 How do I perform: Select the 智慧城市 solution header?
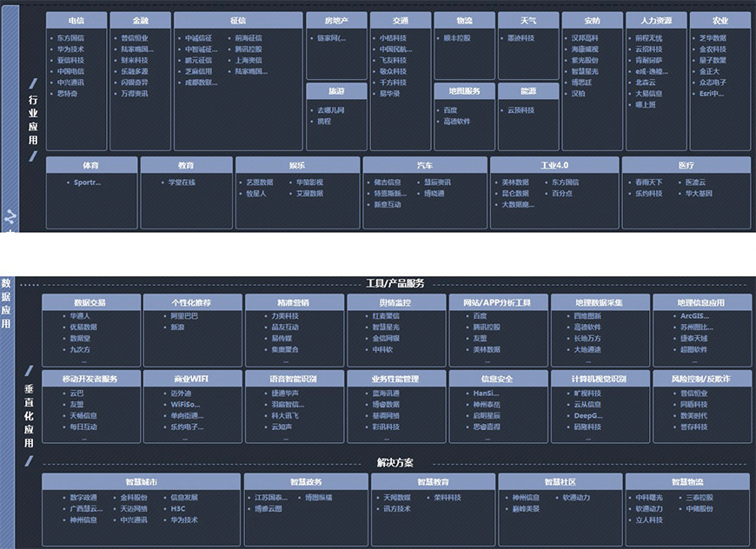coord(141,481)
